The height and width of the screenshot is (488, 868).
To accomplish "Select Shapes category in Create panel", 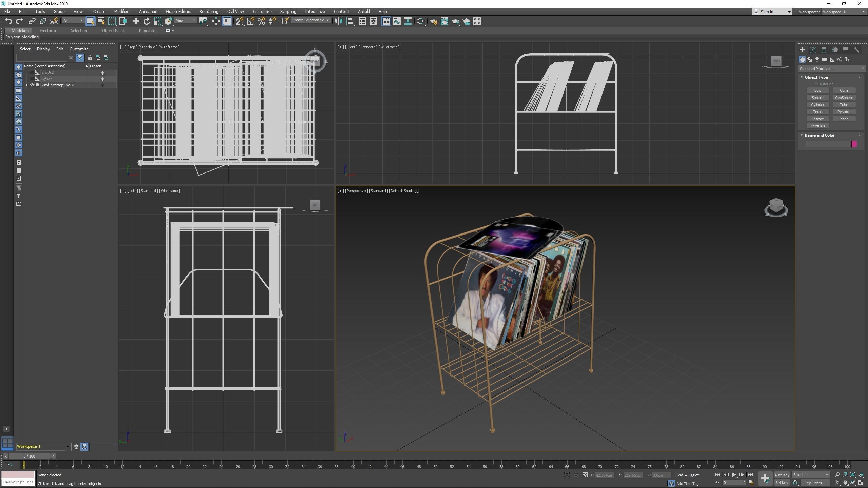I will (810, 59).
